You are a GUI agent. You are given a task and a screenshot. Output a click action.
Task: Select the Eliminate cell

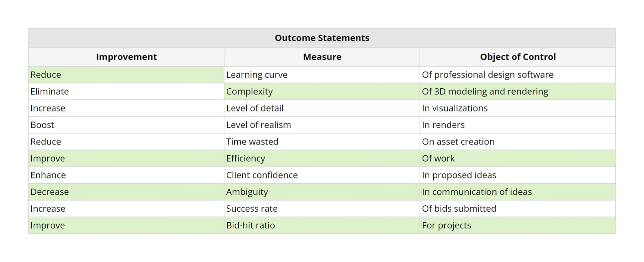tap(50, 92)
